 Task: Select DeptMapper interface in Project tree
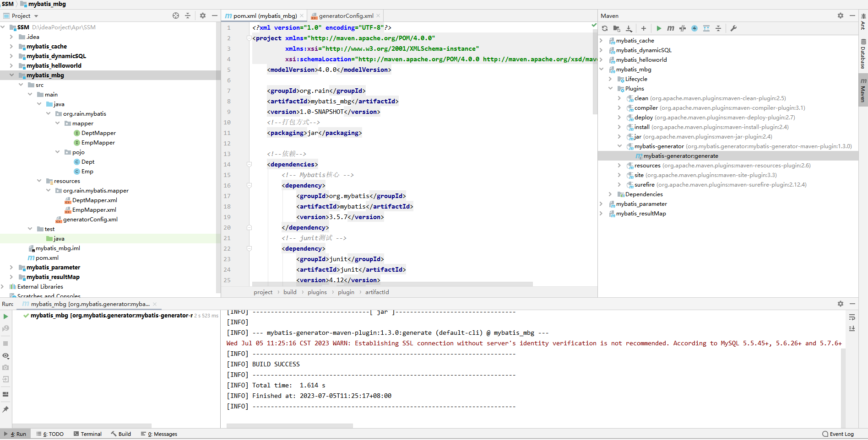98,133
